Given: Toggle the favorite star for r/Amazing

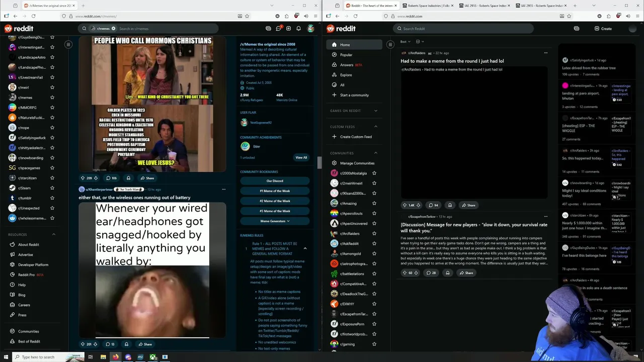Looking at the screenshot, I should point(374,203).
